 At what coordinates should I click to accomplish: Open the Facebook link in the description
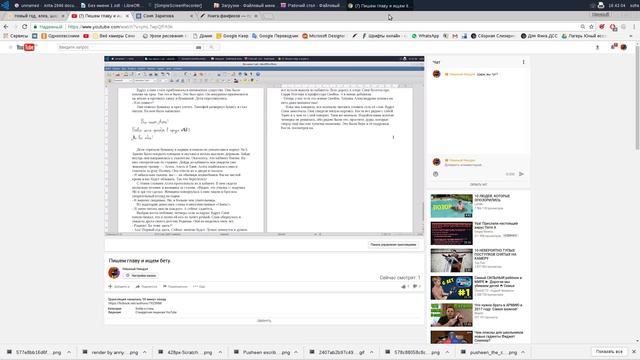(135, 303)
